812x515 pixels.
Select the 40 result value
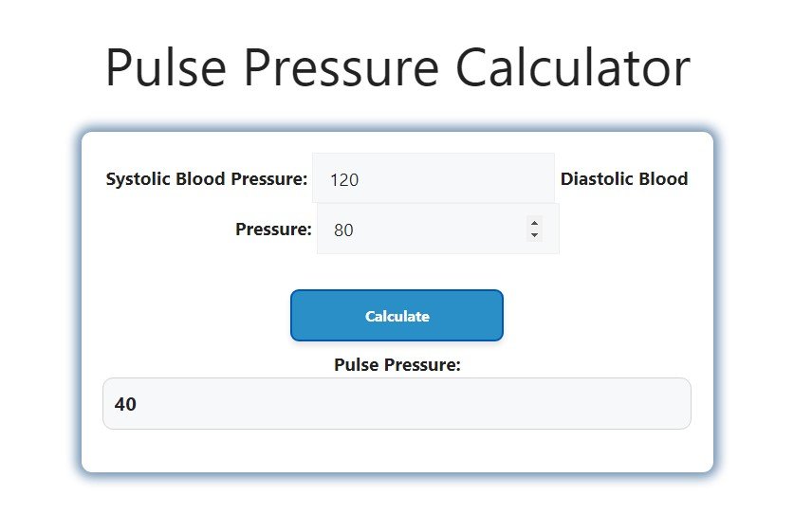point(125,404)
